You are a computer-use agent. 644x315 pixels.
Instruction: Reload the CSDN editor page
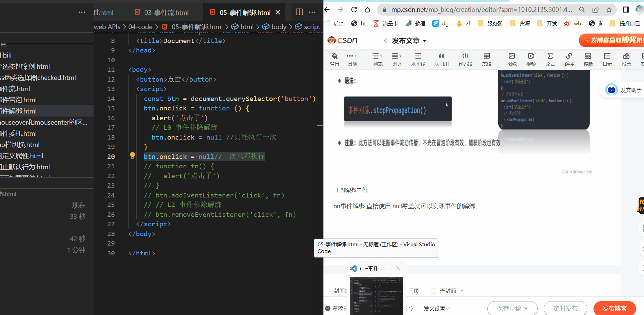[354, 9]
